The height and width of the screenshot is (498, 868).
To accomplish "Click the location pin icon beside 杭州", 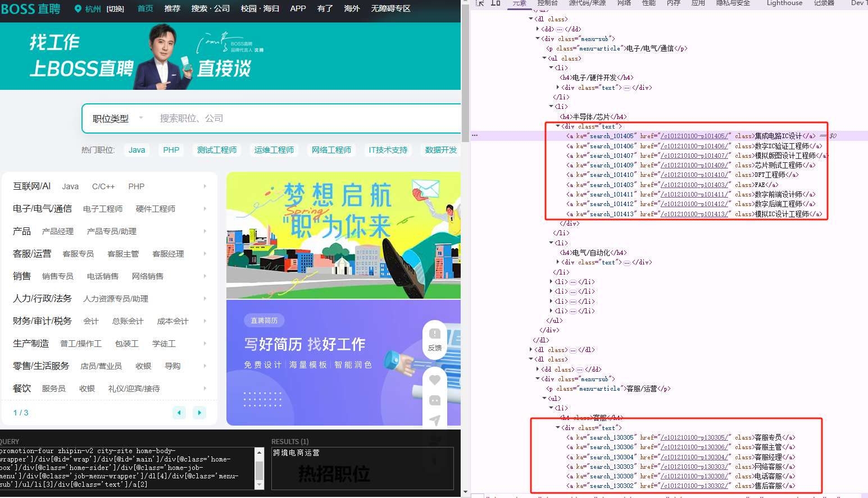I will click(x=78, y=9).
